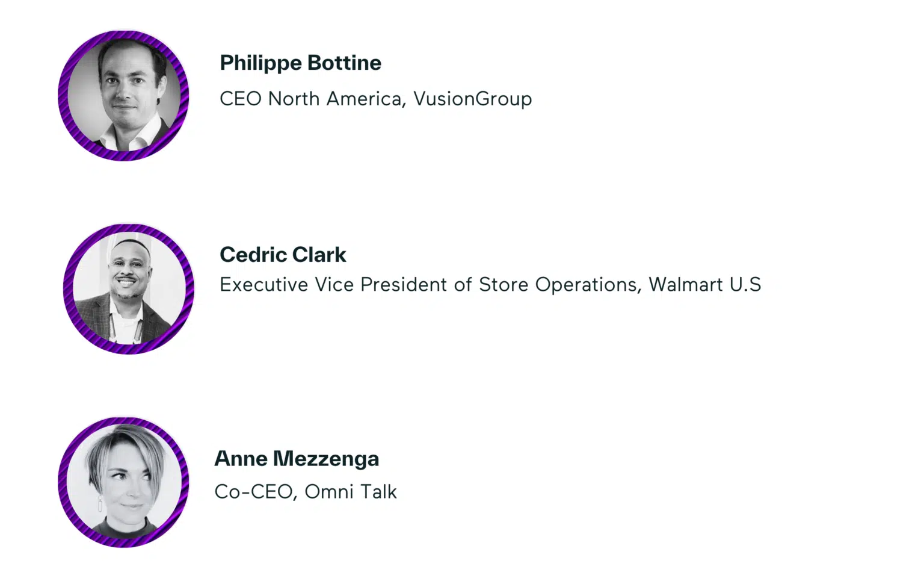Click the surname Mezzenga
924x578 pixels.
(325, 459)
